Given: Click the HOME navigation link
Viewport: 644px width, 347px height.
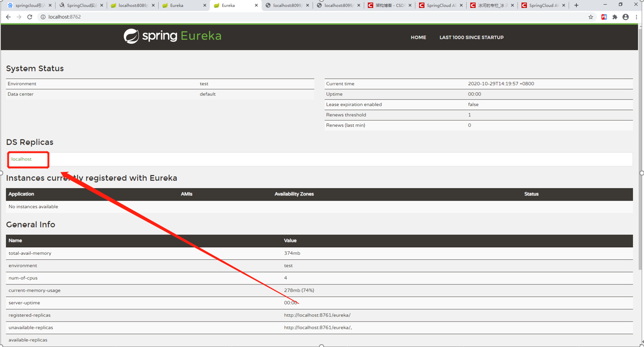Looking at the screenshot, I should tap(419, 38).
